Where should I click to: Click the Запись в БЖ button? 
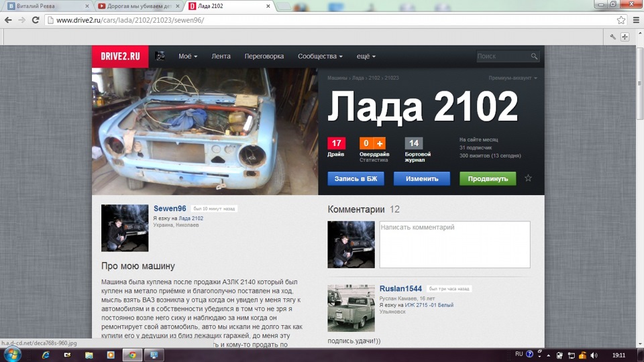tap(356, 178)
